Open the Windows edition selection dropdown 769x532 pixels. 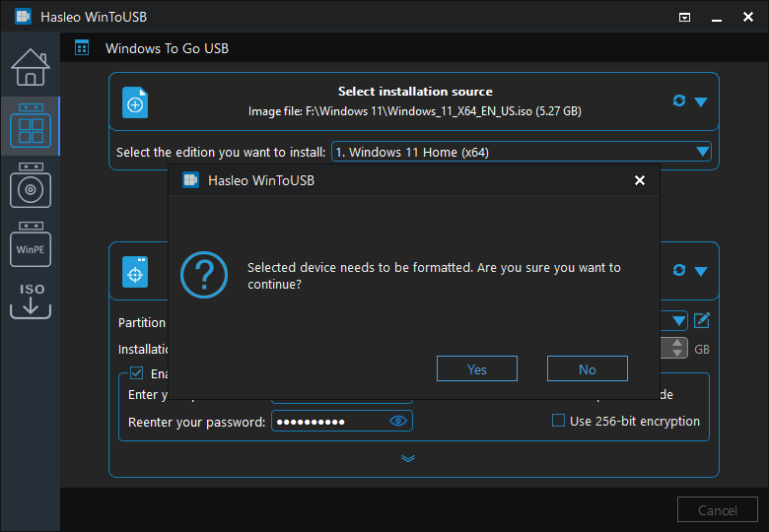tap(522, 152)
